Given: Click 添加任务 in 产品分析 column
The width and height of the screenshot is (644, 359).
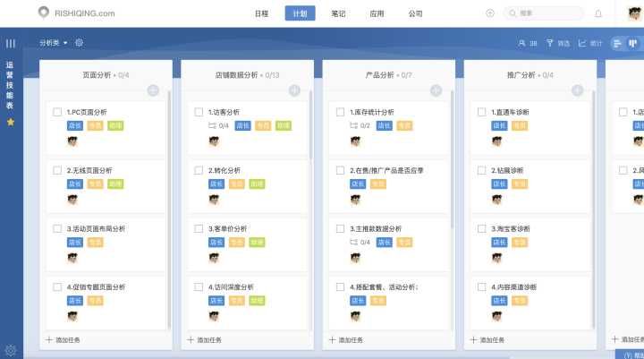Looking at the screenshot, I should coord(345,340).
